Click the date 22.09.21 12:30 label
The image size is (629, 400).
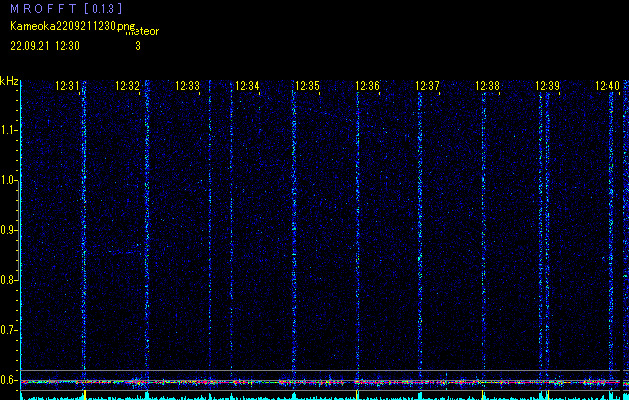pyautogui.click(x=45, y=46)
